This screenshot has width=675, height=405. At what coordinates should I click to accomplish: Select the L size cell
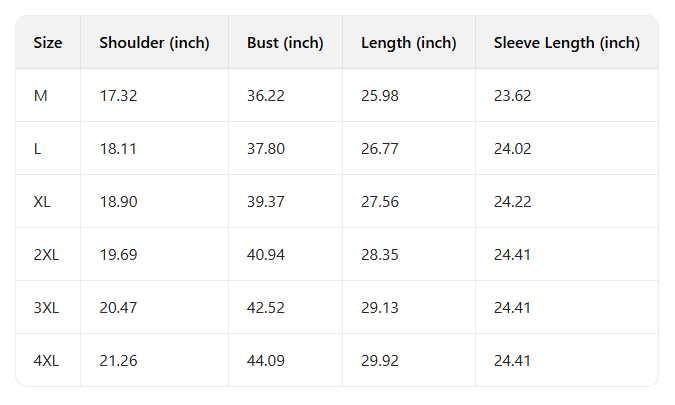coord(38,149)
